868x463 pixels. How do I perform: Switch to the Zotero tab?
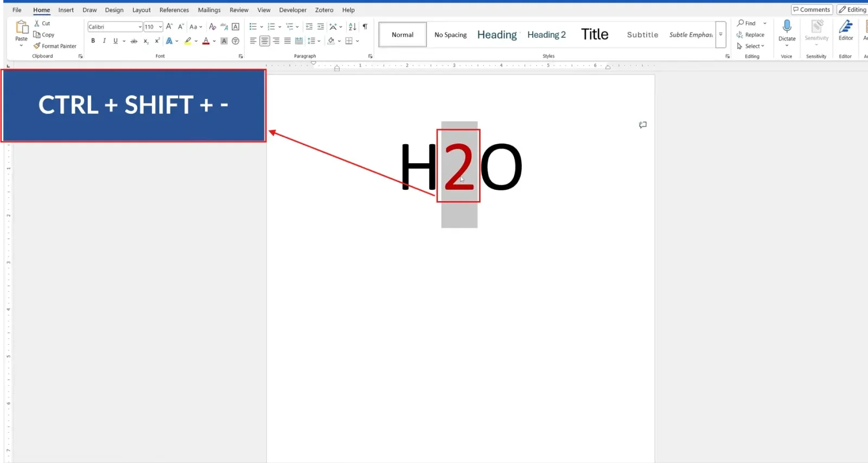[324, 10]
